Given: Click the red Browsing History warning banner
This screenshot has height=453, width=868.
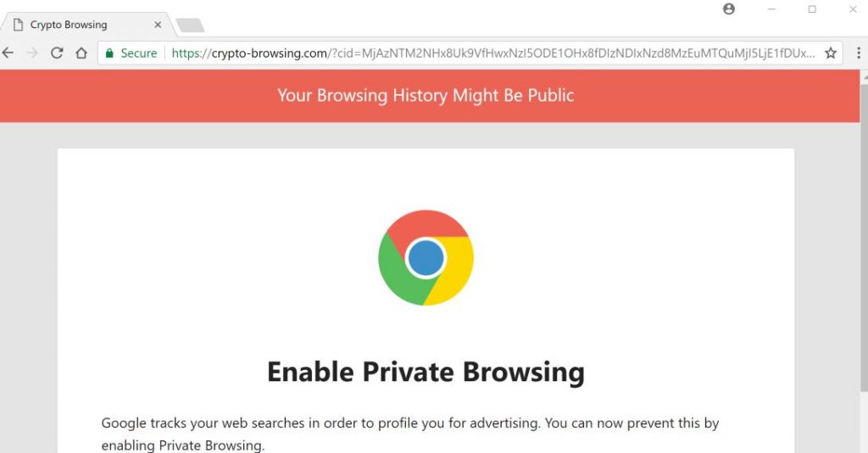Looking at the screenshot, I should point(430,96).
